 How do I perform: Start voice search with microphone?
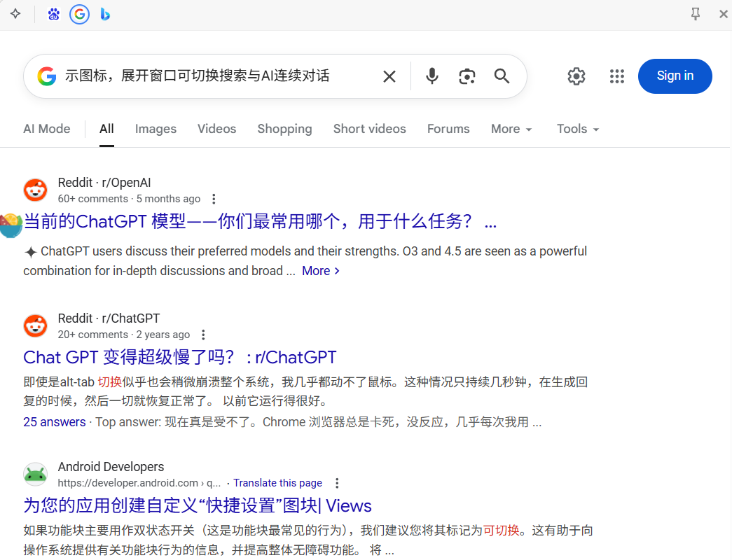point(432,76)
